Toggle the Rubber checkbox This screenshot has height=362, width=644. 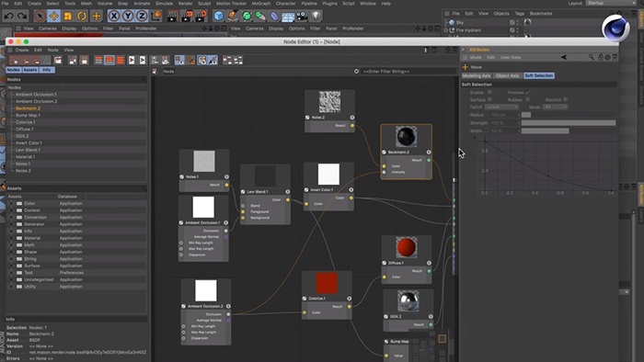(528, 99)
